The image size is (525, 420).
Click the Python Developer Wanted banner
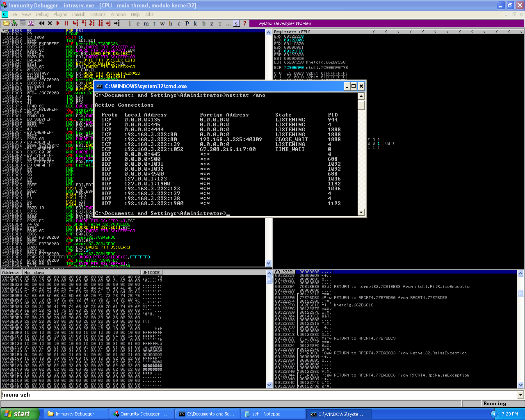click(x=285, y=23)
